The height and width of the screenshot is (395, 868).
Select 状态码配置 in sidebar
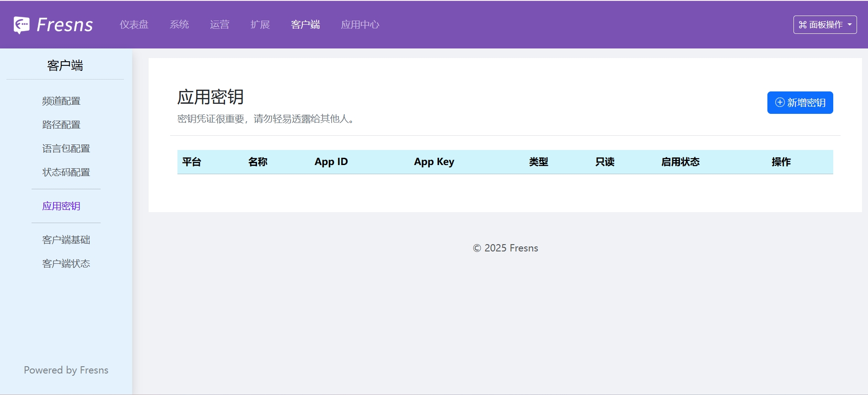[x=66, y=172]
